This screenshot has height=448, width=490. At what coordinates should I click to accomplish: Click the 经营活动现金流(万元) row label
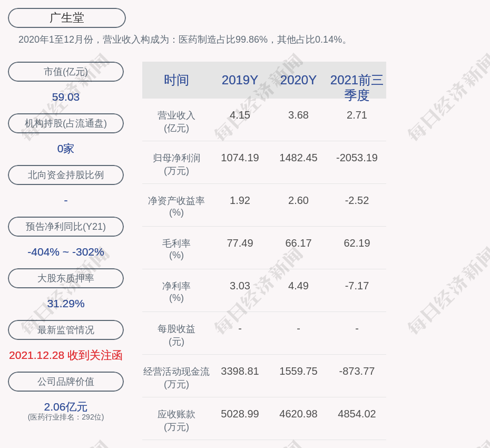(x=177, y=378)
